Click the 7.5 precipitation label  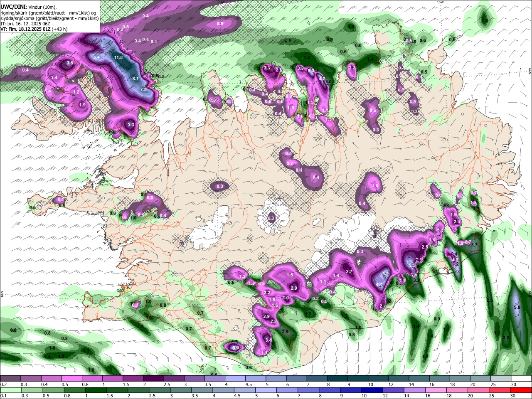[x=143, y=89]
